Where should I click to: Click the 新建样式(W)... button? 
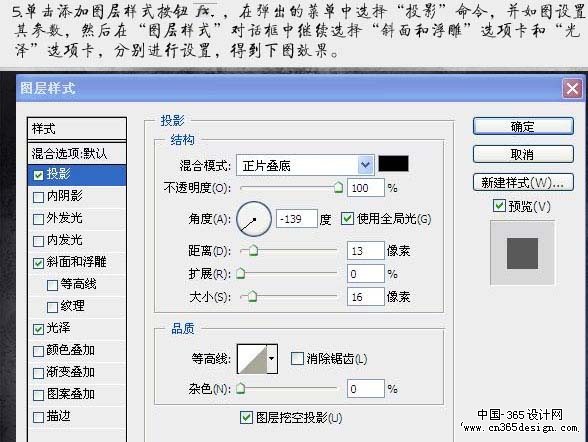[523, 183]
